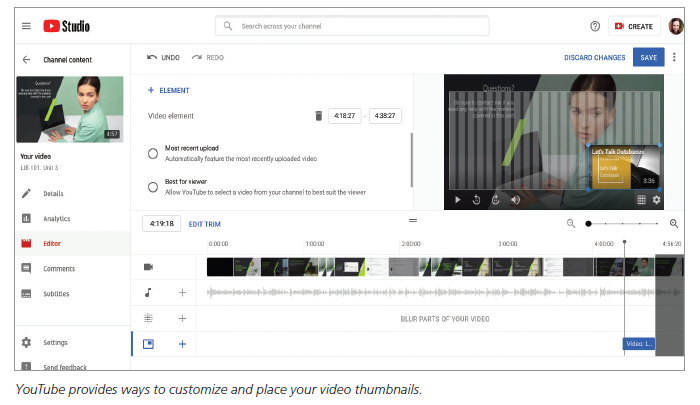Click the forward 10 seconds icon
700x405 pixels.
tap(496, 200)
